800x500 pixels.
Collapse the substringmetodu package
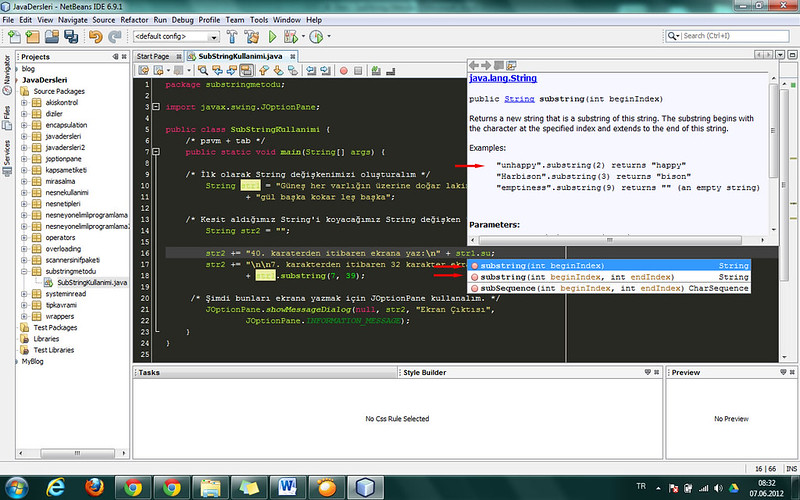(x=24, y=271)
